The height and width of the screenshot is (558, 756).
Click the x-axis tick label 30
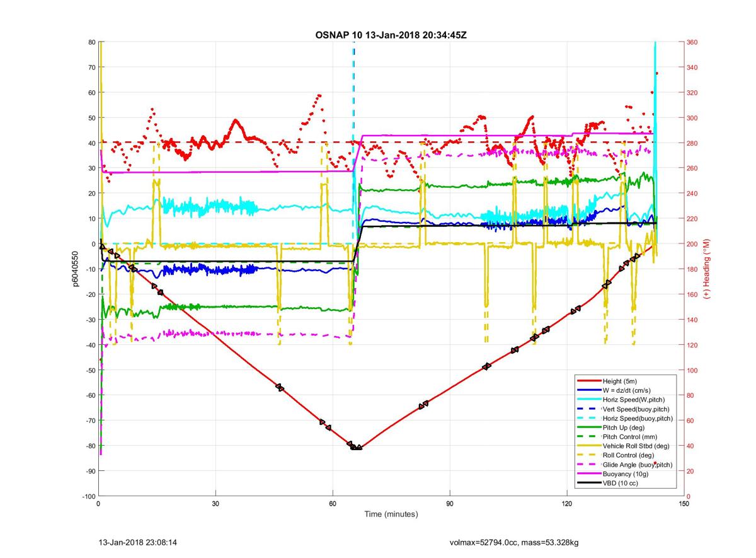click(215, 504)
